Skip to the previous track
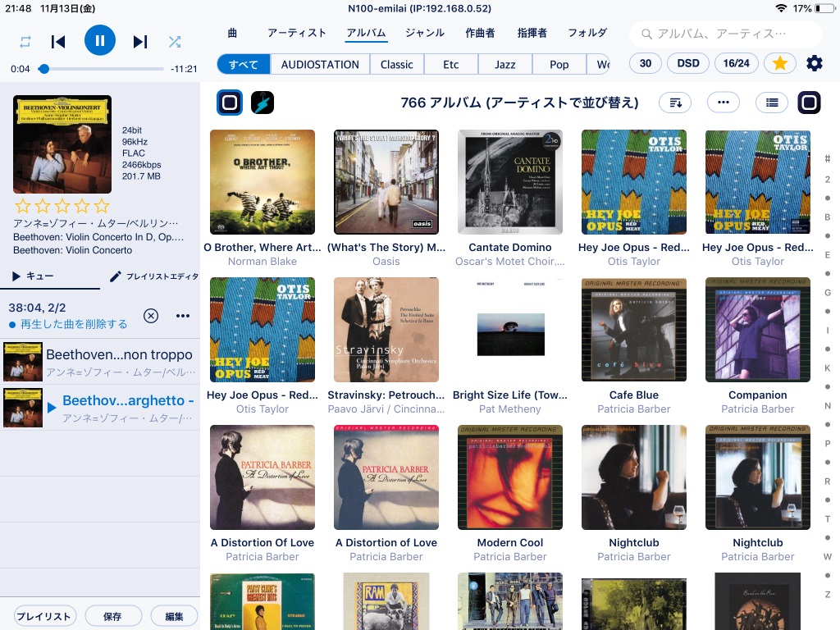Screen dimensions: 840x630 [58, 42]
